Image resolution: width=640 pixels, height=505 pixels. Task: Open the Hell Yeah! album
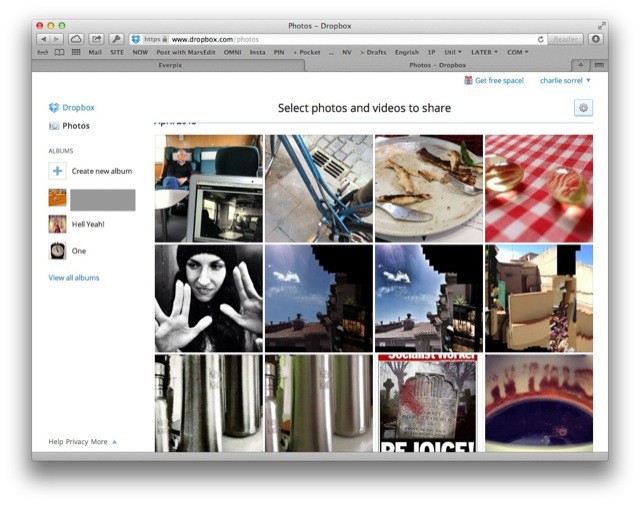coord(87,224)
